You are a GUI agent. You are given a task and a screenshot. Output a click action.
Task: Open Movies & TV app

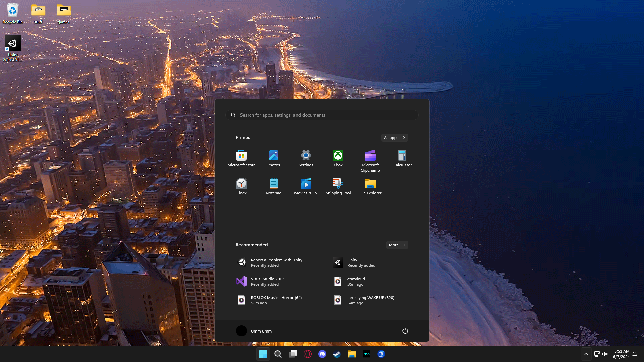click(x=306, y=186)
